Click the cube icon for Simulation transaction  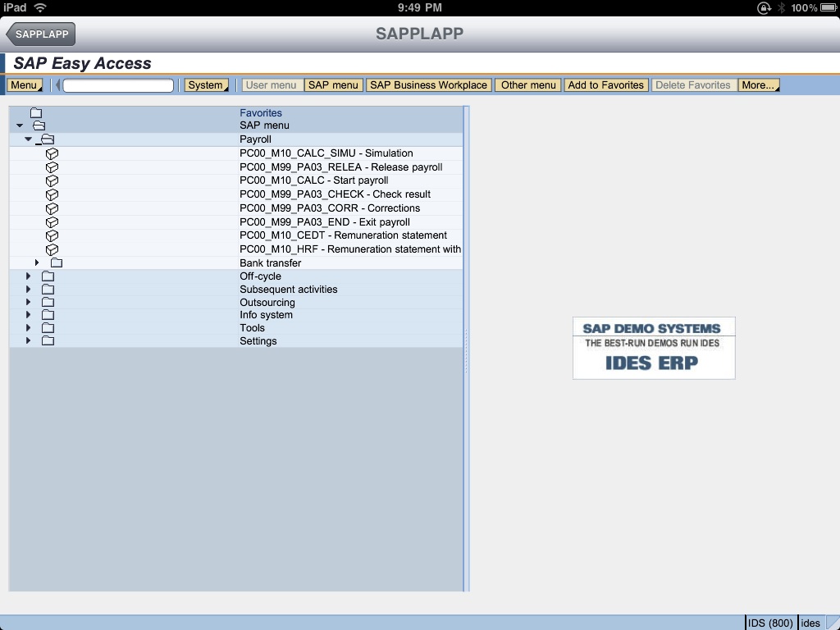(x=52, y=153)
